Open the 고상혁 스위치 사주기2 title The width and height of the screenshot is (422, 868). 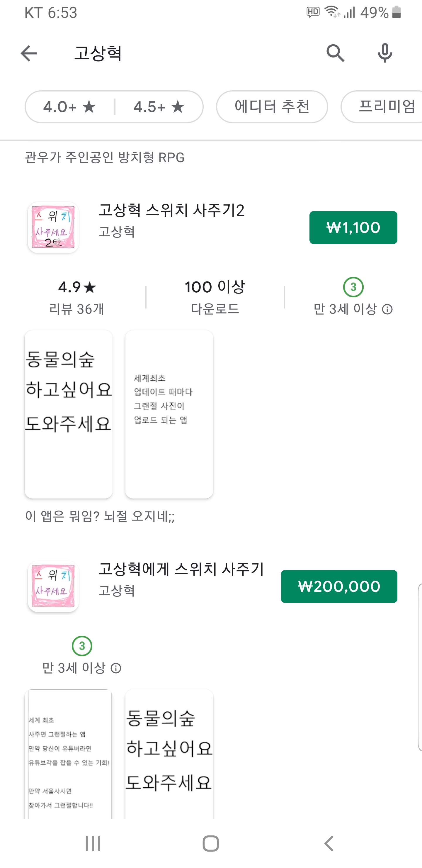tap(171, 210)
